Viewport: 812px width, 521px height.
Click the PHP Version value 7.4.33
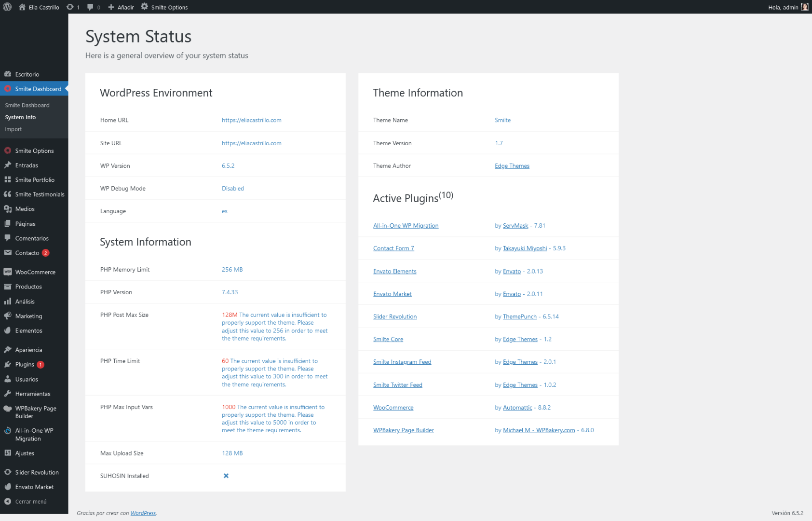point(230,292)
